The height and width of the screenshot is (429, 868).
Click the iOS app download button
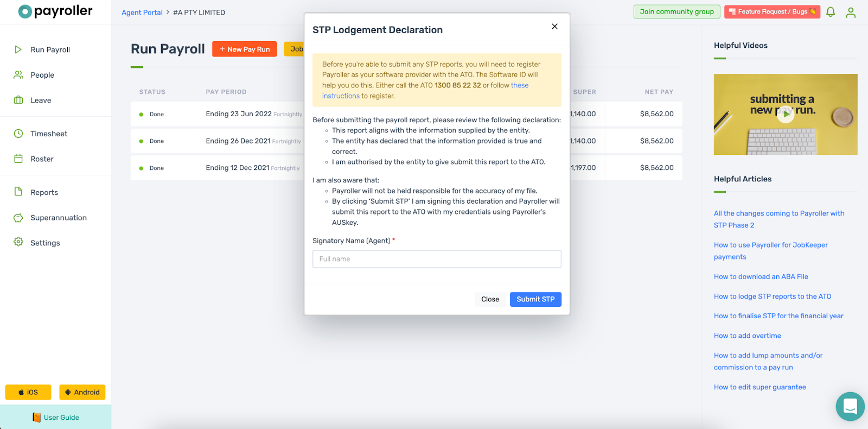tap(28, 392)
